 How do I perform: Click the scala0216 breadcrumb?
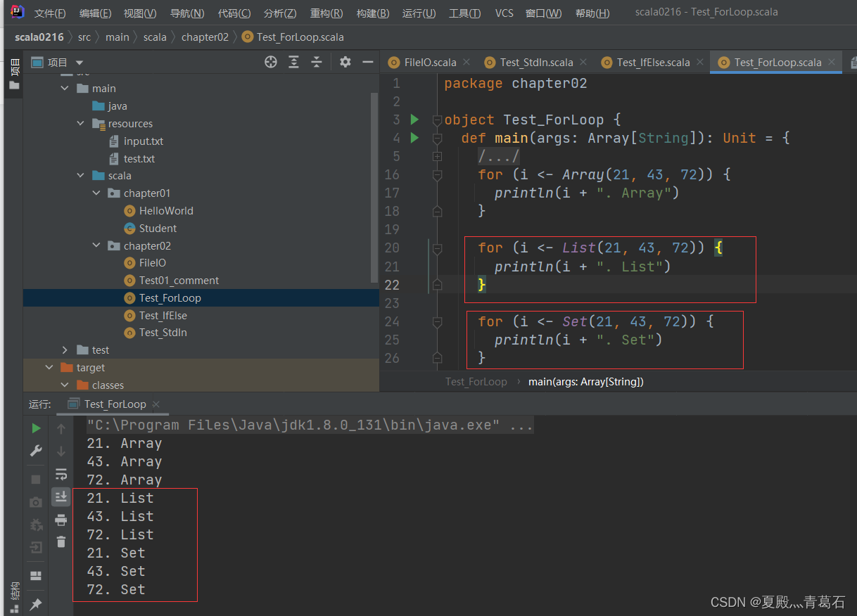pyautogui.click(x=39, y=37)
